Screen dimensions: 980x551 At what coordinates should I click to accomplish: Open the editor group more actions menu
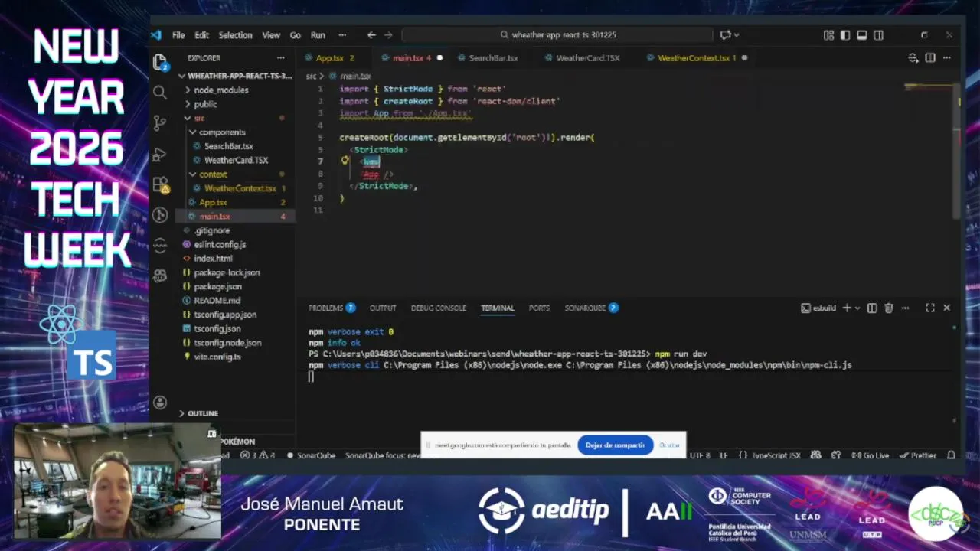pyautogui.click(x=948, y=58)
